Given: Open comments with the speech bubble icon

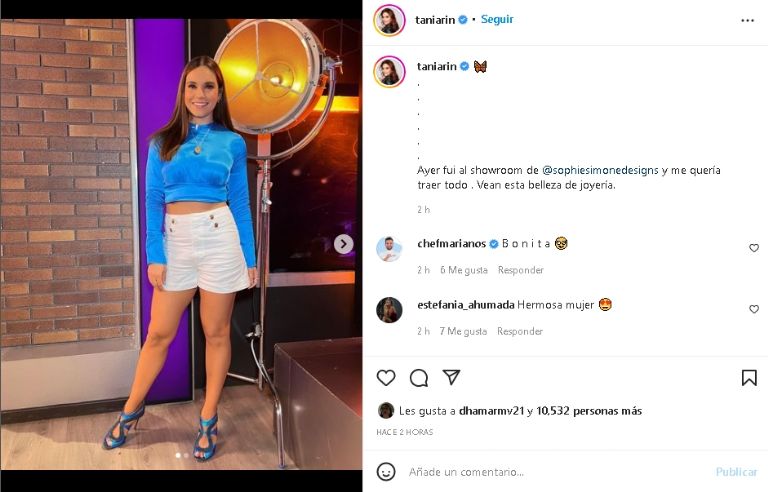Looking at the screenshot, I should 419,378.
